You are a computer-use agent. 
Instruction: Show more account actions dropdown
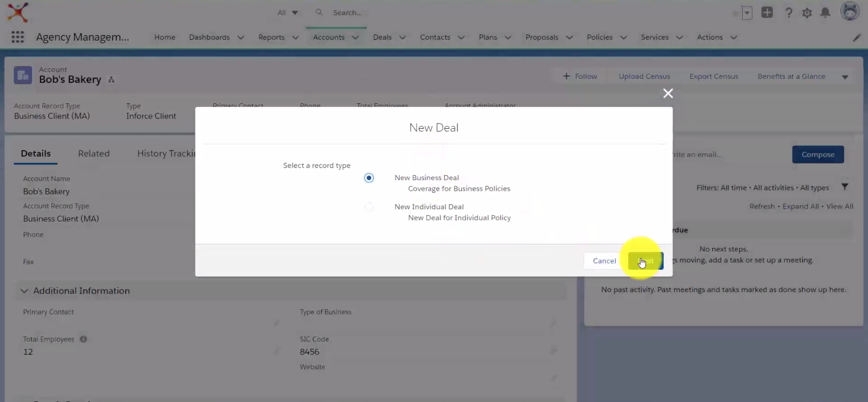point(845,77)
